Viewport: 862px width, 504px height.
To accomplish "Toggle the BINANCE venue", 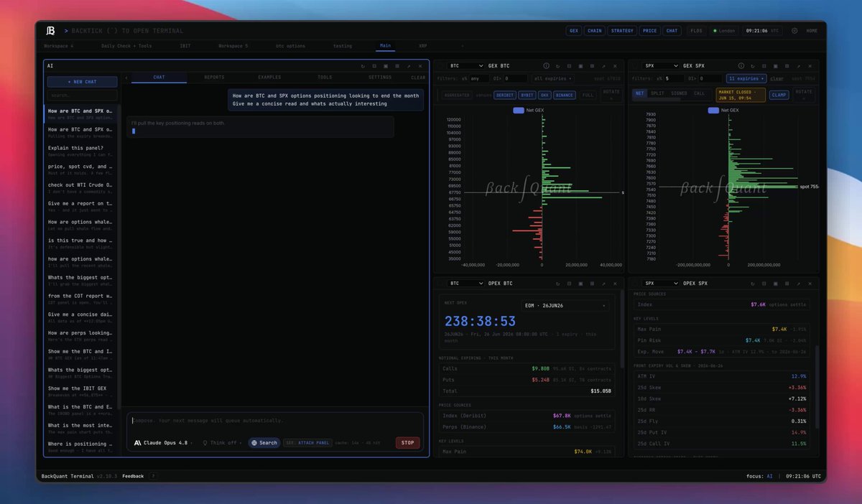I will [x=565, y=95].
